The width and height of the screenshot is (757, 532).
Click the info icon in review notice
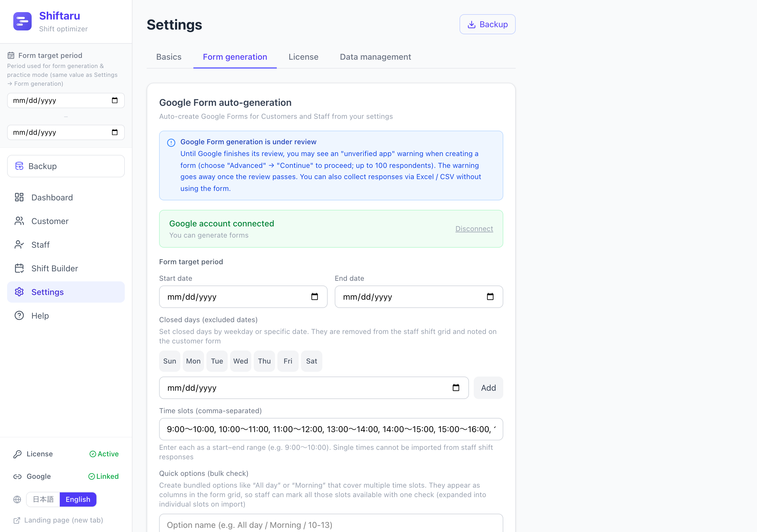click(x=171, y=143)
